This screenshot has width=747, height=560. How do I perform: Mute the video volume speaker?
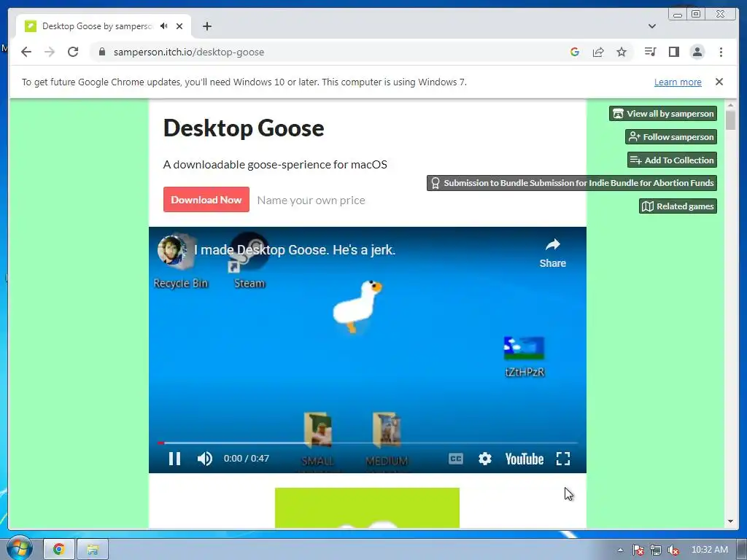point(205,459)
